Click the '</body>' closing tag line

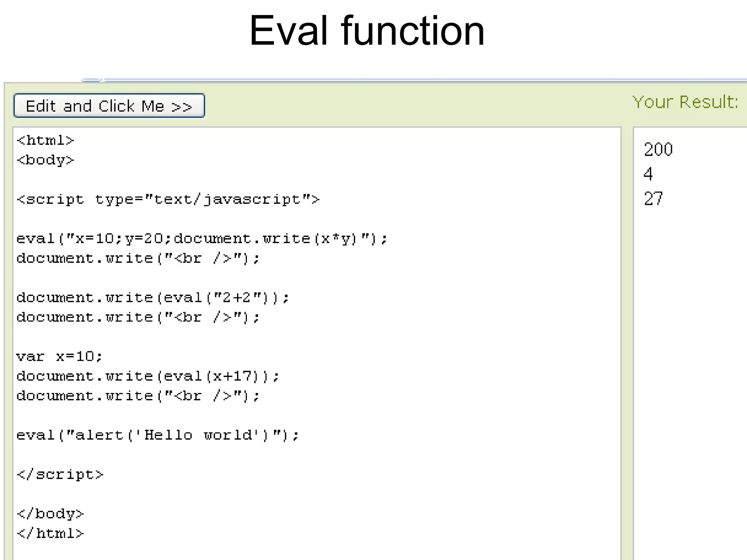click(50, 514)
